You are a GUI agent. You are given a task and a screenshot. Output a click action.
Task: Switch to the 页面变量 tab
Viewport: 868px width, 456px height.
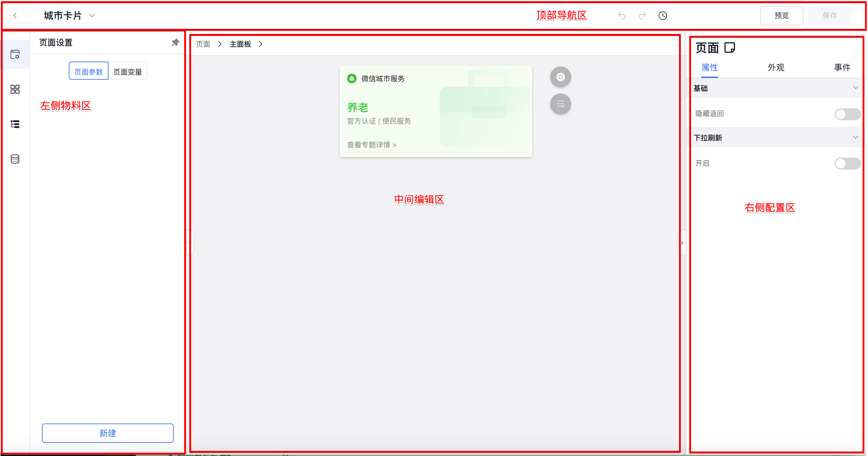pos(128,72)
